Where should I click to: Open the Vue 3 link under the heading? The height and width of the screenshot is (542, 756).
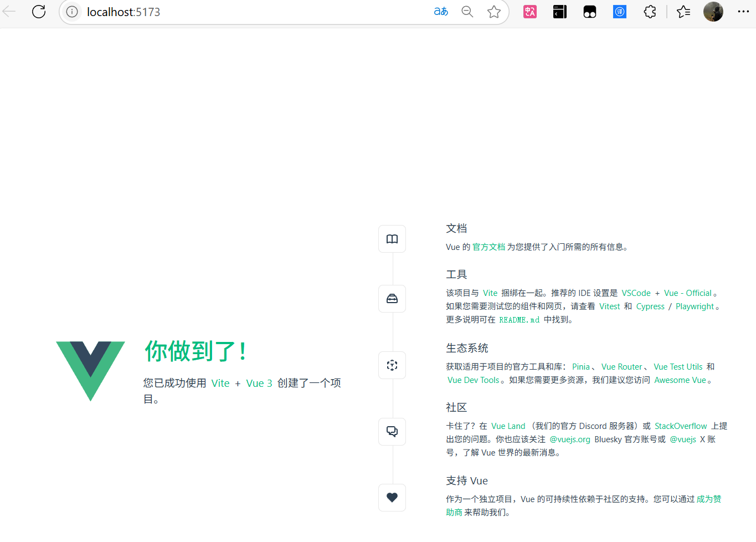pos(259,384)
